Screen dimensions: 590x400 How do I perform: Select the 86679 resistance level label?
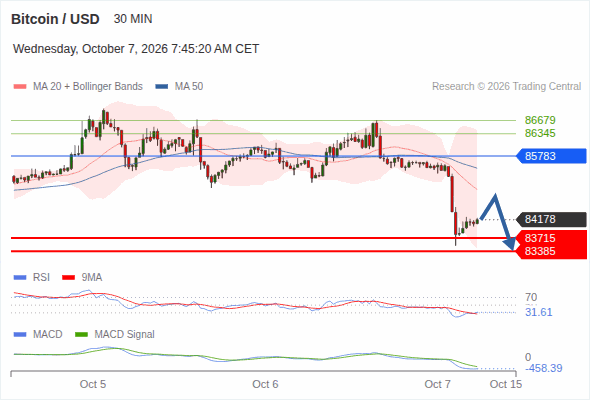tap(540, 120)
